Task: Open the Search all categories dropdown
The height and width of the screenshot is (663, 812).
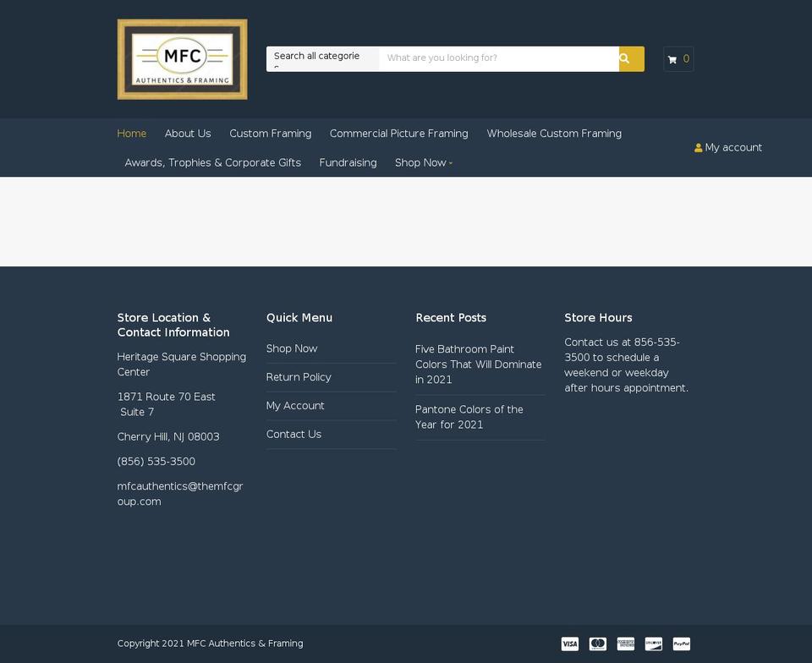Action: (322, 59)
